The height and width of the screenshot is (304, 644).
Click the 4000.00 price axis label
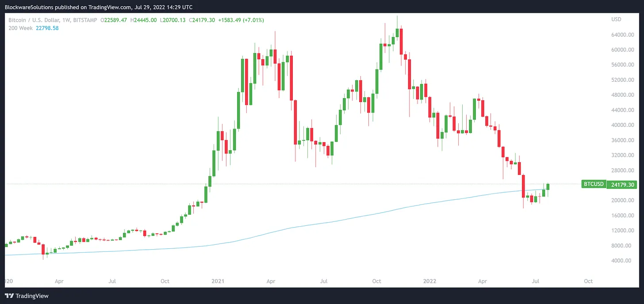[621, 261]
